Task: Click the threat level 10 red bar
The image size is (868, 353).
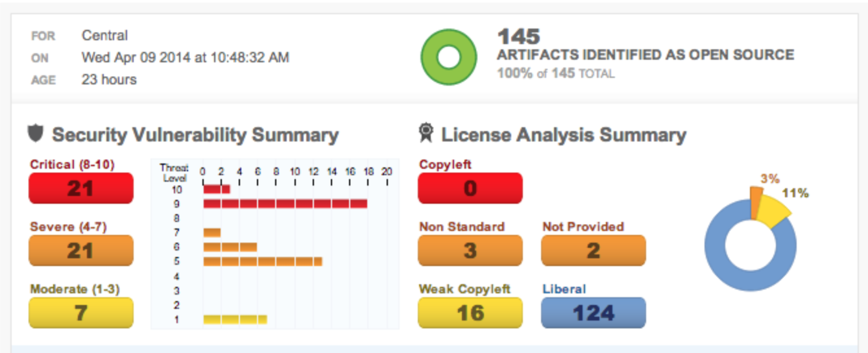Action: tap(216, 189)
